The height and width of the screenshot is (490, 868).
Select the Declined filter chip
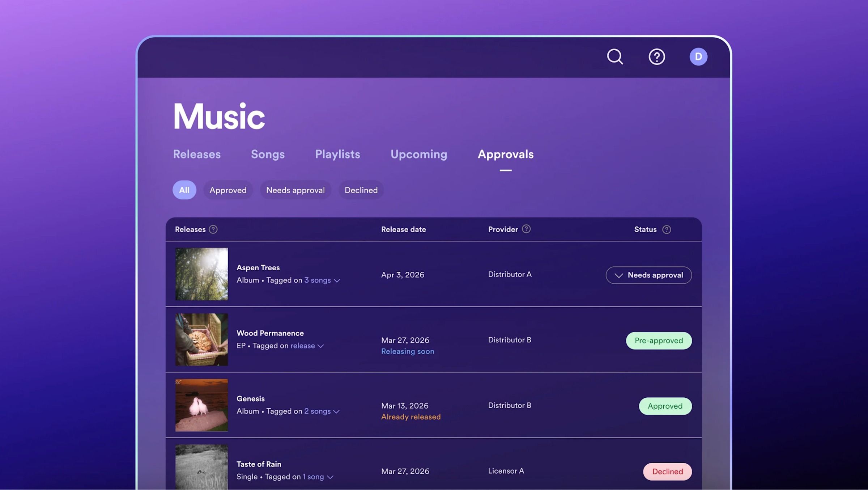(x=361, y=190)
